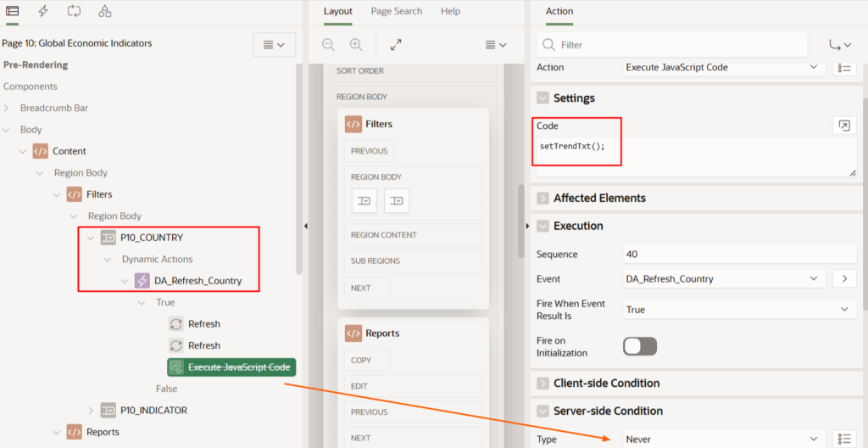Click the Filters region icon in tree

(x=75, y=194)
